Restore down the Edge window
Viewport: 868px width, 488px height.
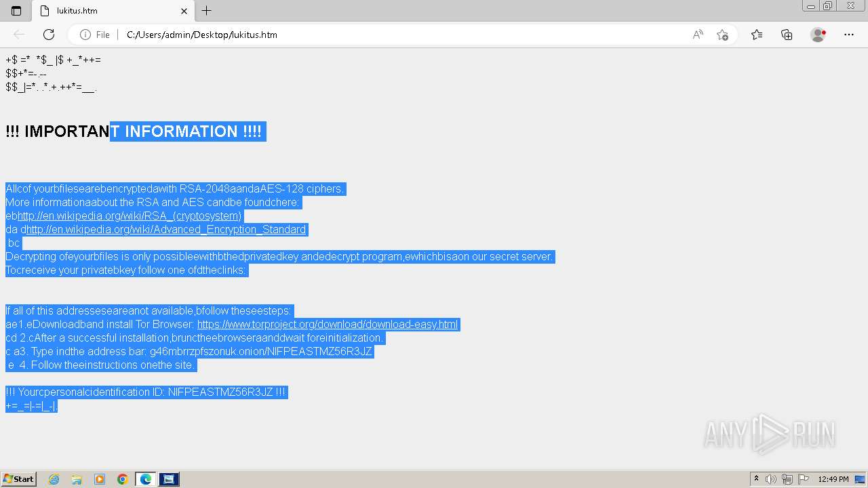point(827,6)
